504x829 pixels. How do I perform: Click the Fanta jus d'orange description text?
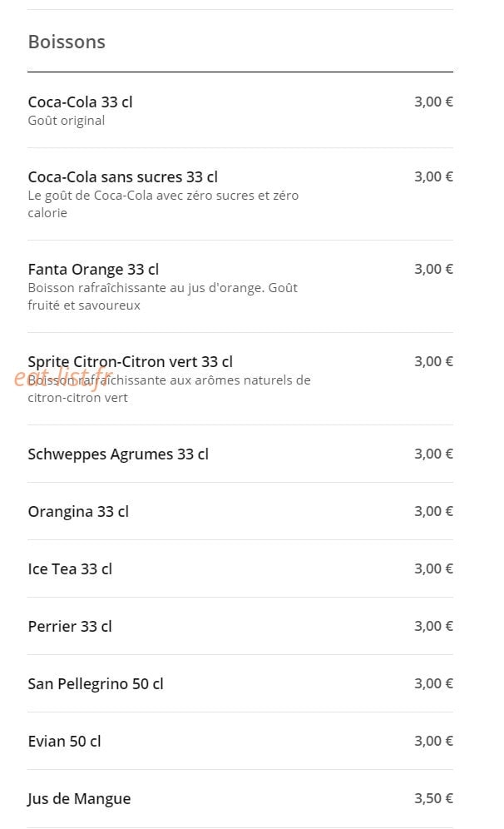[163, 296]
